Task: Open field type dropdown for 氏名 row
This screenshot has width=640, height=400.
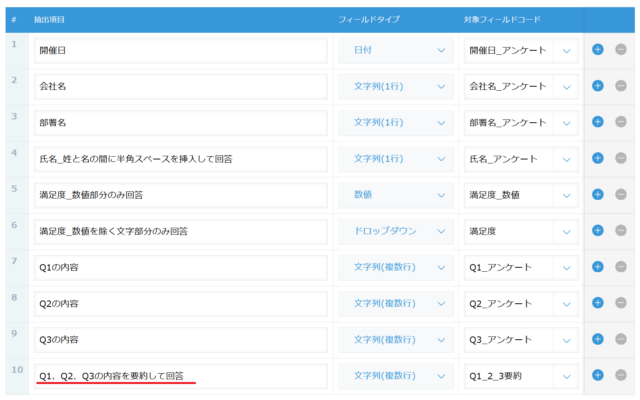Action: point(396,159)
